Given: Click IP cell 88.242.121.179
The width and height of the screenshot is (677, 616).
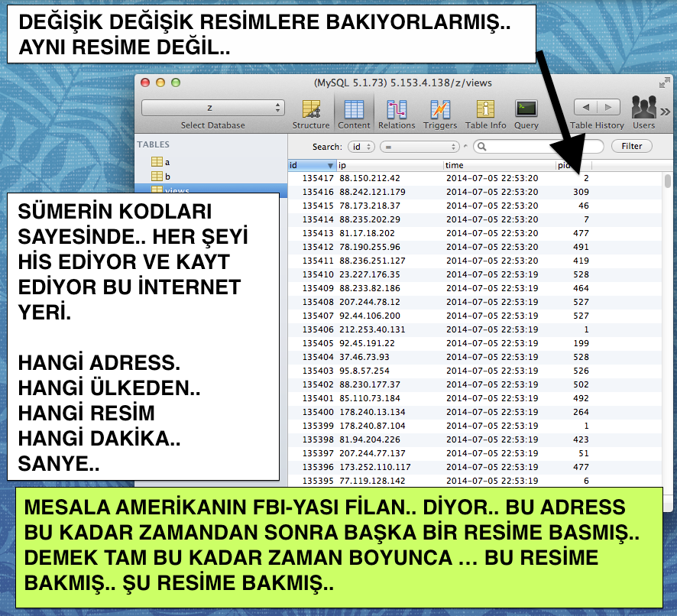Looking at the screenshot, I should click(372, 192).
